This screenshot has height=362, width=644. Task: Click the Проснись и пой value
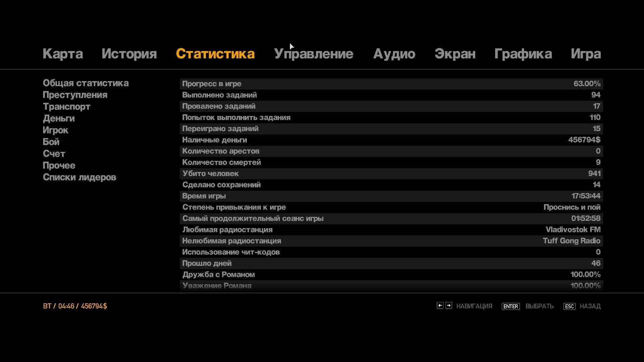click(572, 207)
